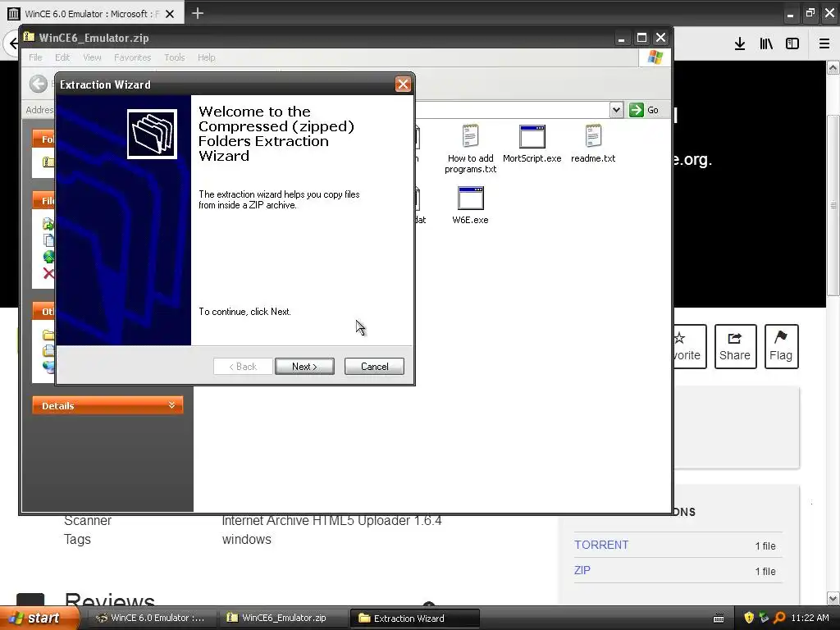
Task: Click the green Go button in the address bar
Action: pyautogui.click(x=644, y=110)
